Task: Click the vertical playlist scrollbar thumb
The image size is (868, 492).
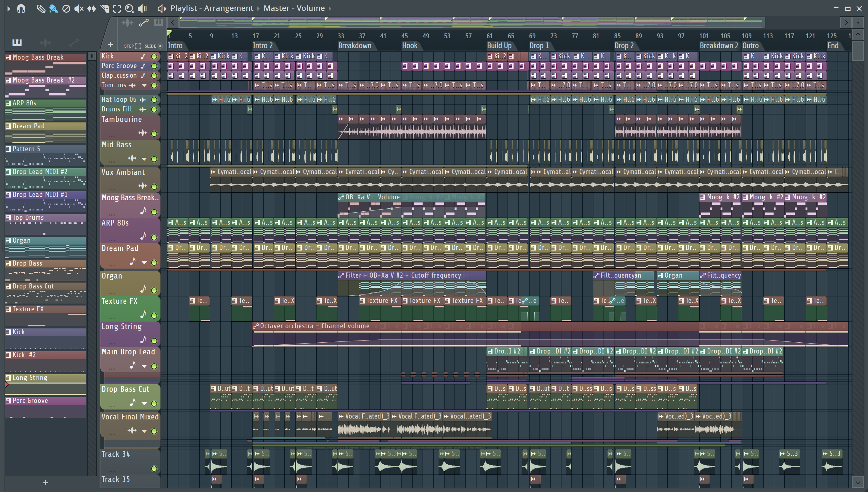Action: (x=858, y=51)
